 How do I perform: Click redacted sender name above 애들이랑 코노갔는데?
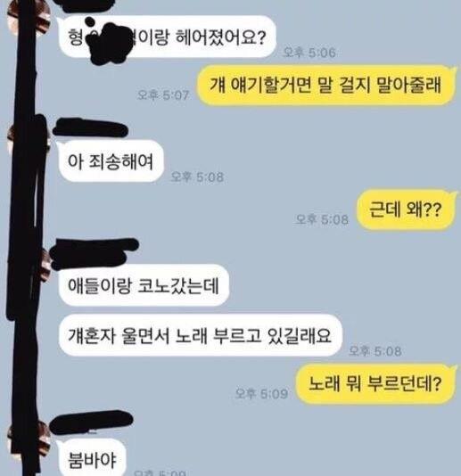coord(95,254)
